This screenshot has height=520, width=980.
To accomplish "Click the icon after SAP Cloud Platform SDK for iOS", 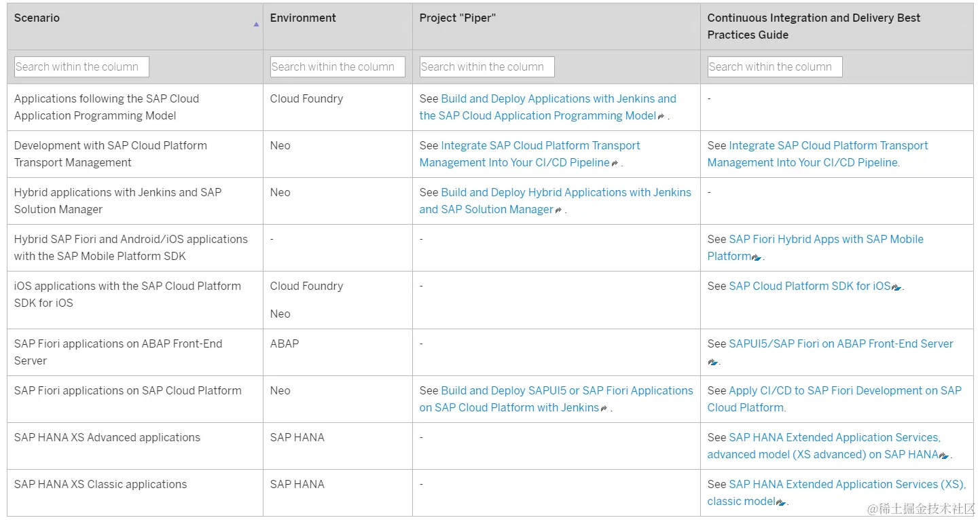I will [x=896, y=287].
